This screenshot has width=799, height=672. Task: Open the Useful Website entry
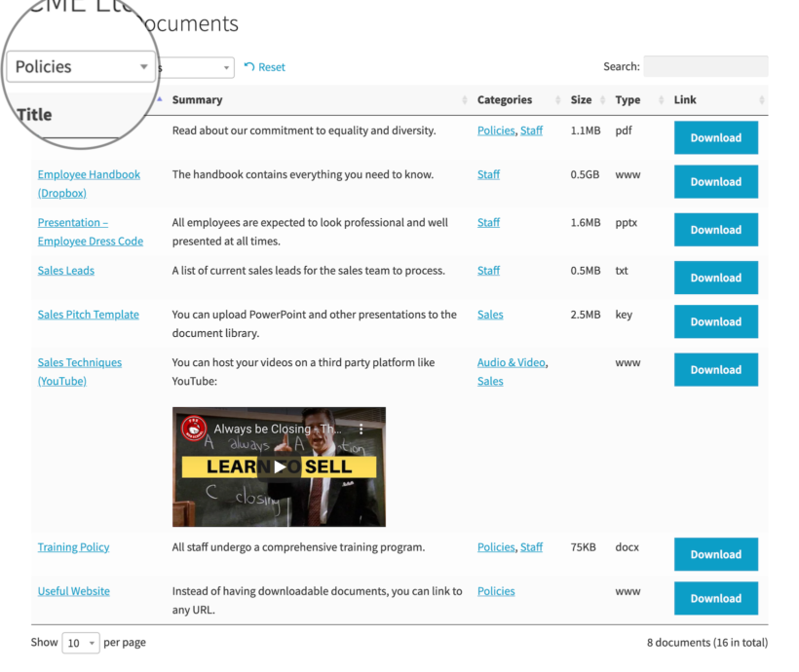(73, 590)
